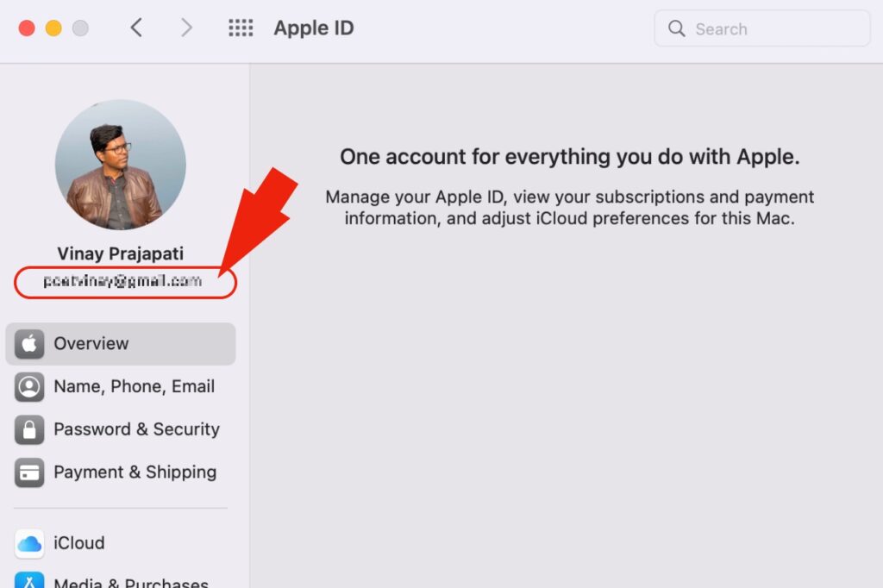Image resolution: width=883 pixels, height=588 pixels.
Task: Click the Name, Phone, Email person icon
Action: point(29,386)
